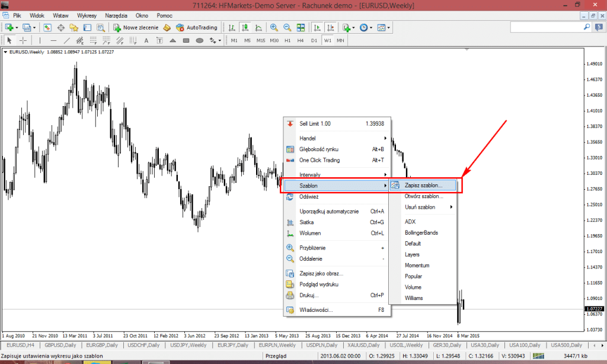Image resolution: width=607 pixels, height=364 pixels.
Task: Click the zoom out magnifier toolbar icon
Action: pos(287,27)
